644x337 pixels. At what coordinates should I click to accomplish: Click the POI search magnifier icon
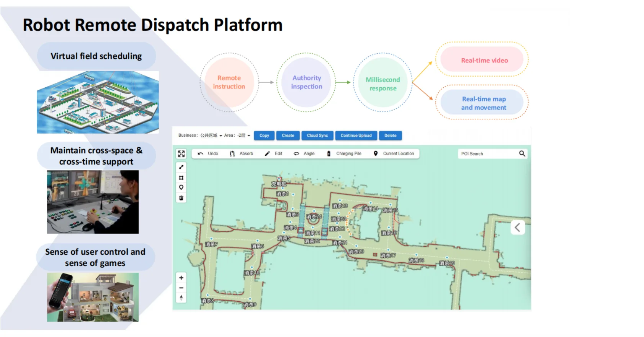tap(522, 154)
